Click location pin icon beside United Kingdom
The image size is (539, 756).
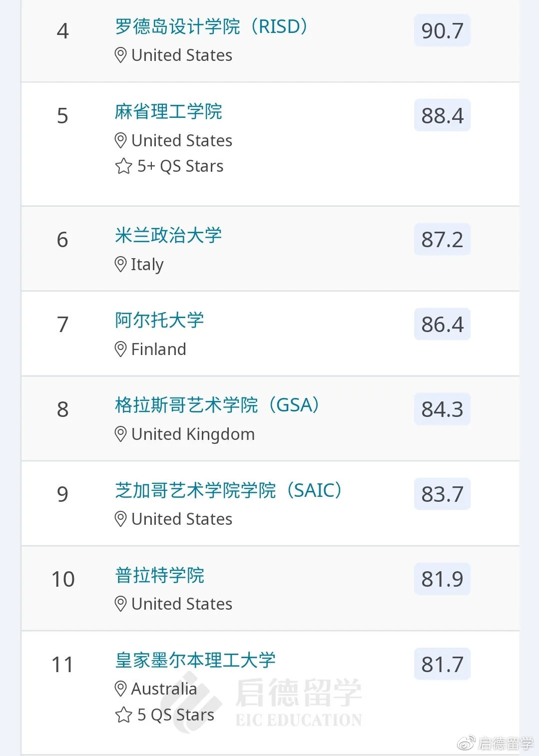coord(120,434)
